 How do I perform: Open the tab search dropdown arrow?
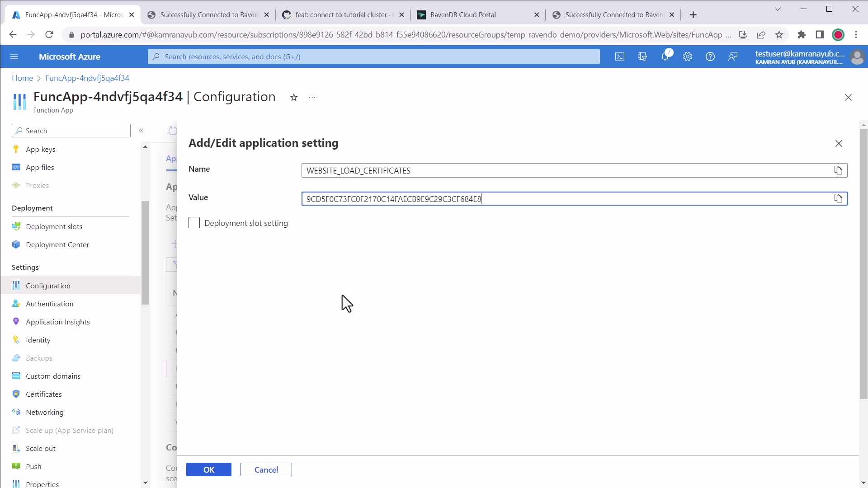pyautogui.click(x=778, y=9)
